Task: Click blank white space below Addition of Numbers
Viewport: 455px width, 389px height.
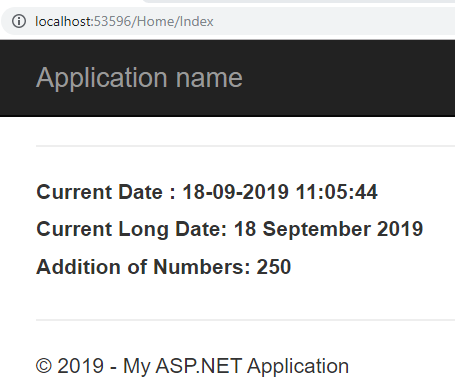Action: [233, 298]
